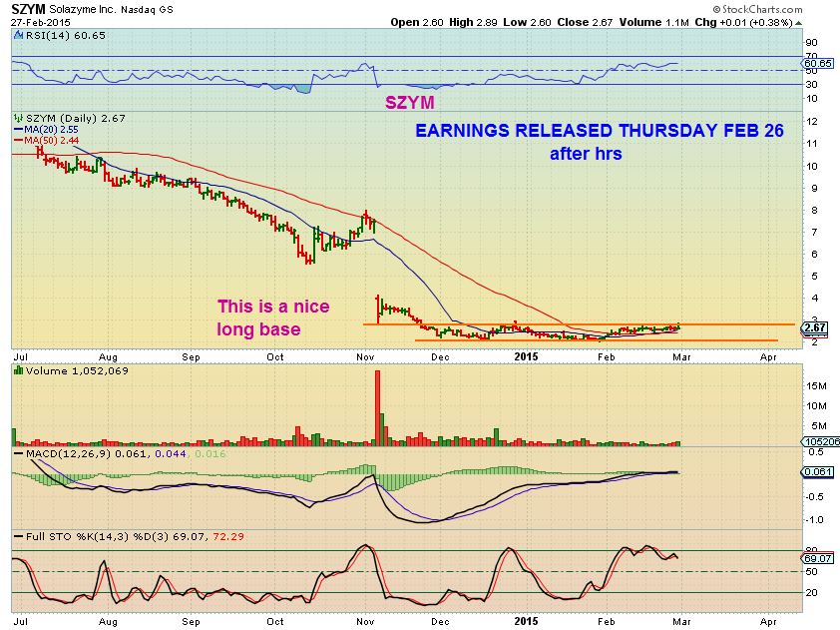Screen dimensions: 840x630
Task: Click the 'after hrs' annotation text
Action: [586, 154]
